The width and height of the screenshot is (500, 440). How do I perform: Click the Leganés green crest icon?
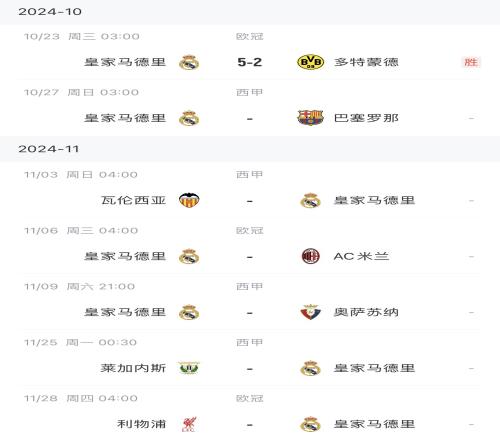pos(189,368)
